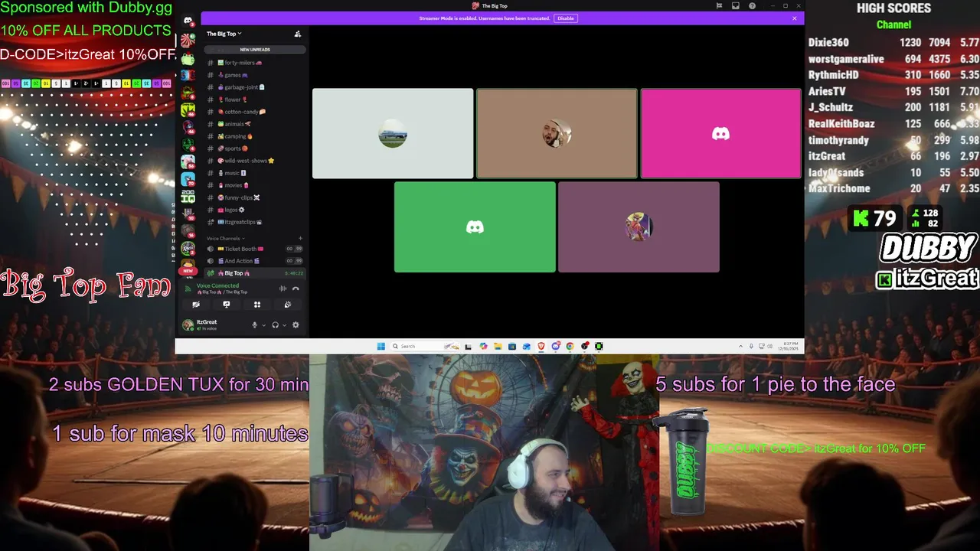Open the 200 IQ server icon
The image size is (980, 551).
(x=188, y=197)
